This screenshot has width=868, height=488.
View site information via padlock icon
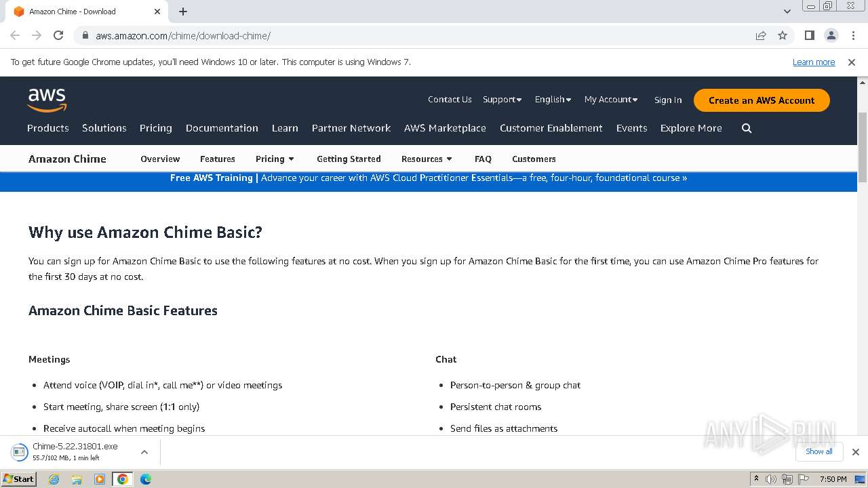85,36
